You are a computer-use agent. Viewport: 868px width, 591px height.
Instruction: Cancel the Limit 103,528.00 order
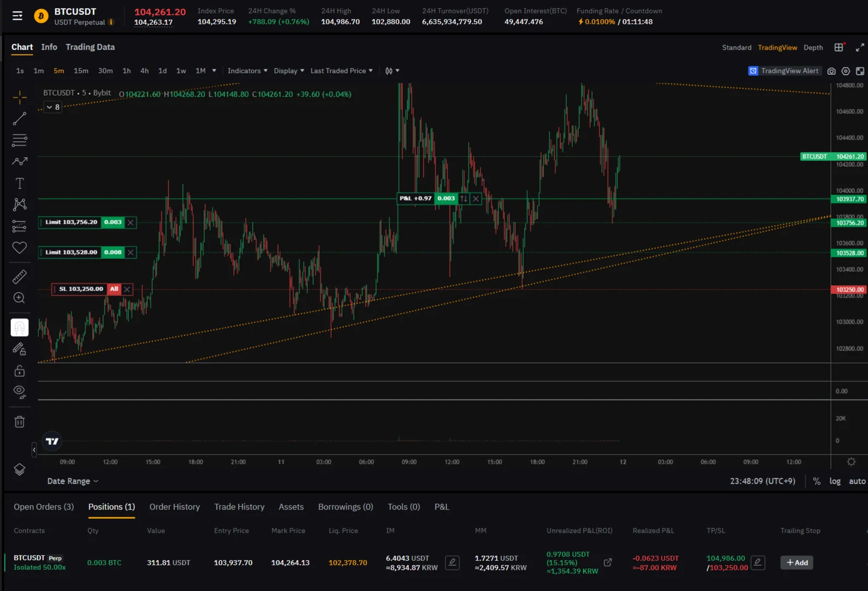[130, 252]
